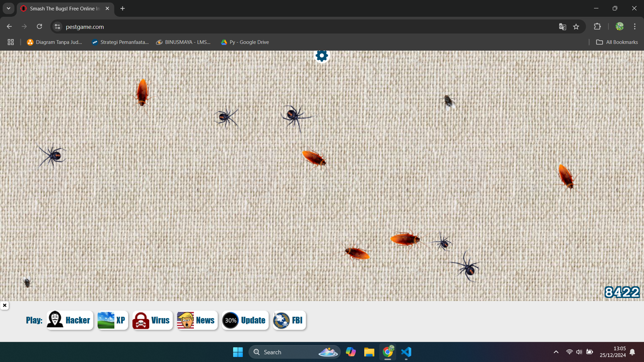Click the 30% Update game badge
Viewport: 644px width, 362px height.
point(245,320)
